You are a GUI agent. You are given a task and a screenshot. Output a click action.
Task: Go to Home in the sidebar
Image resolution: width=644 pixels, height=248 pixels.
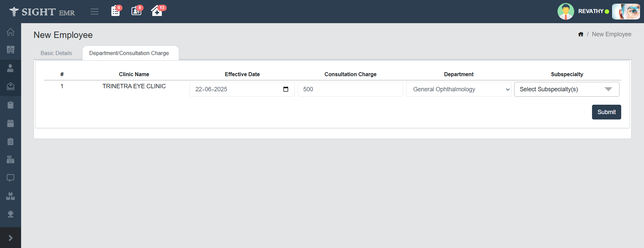(x=10, y=32)
